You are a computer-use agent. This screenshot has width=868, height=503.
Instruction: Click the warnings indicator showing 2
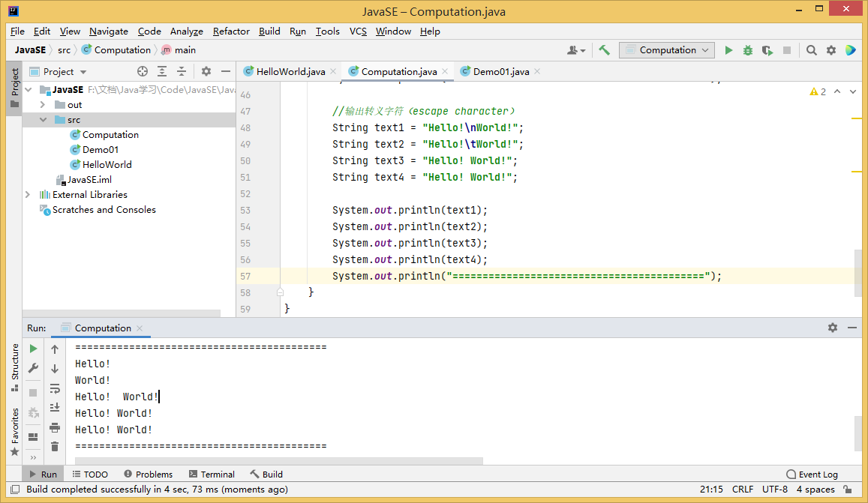[x=818, y=91]
